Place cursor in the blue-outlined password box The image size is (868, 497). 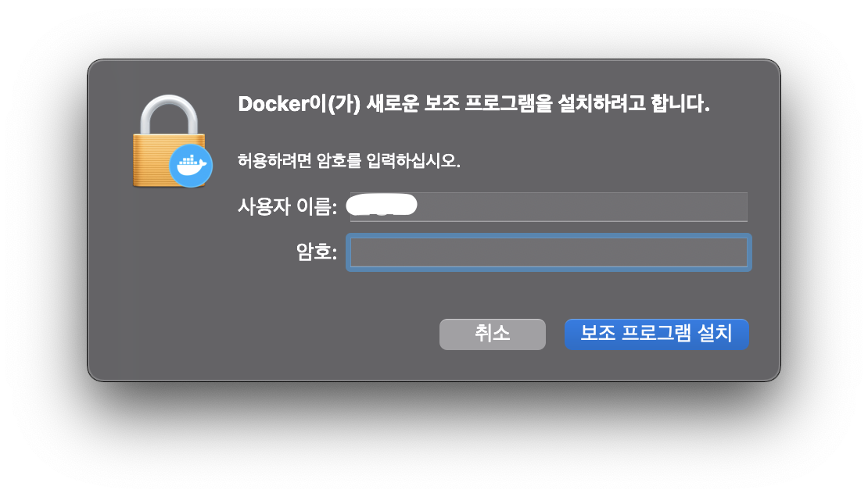[x=549, y=252]
